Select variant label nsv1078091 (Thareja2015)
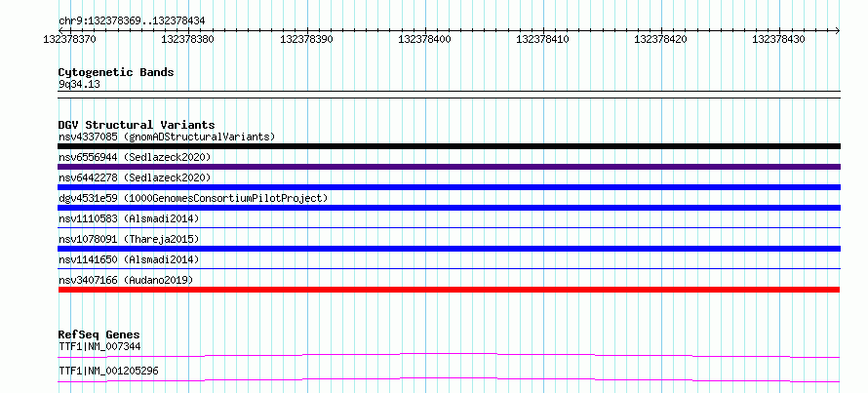868x393 pixels. [129, 239]
